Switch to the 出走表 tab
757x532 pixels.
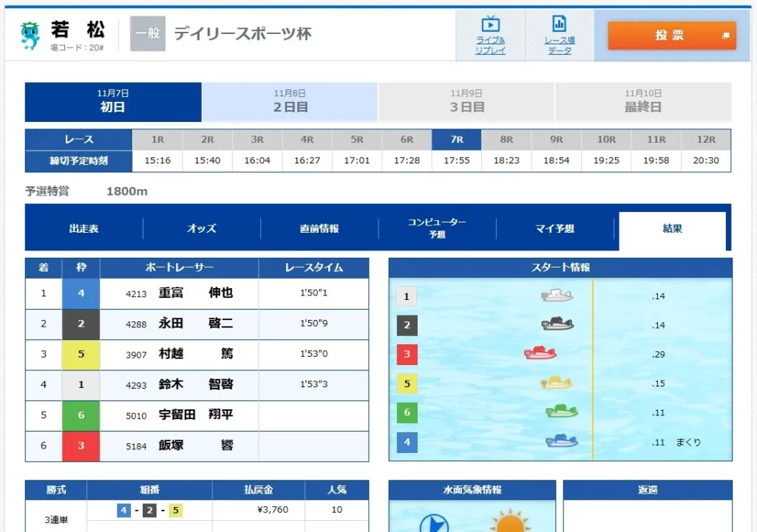coord(84,229)
